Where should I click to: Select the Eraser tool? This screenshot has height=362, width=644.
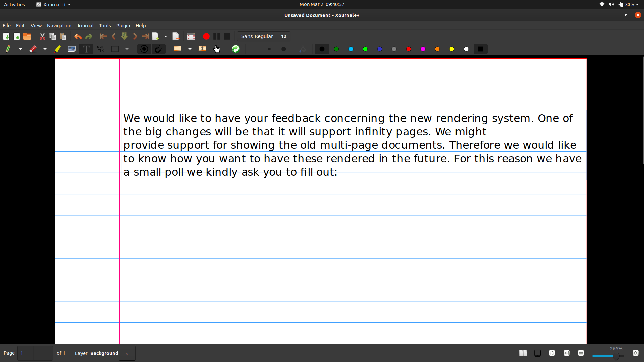(33, 49)
